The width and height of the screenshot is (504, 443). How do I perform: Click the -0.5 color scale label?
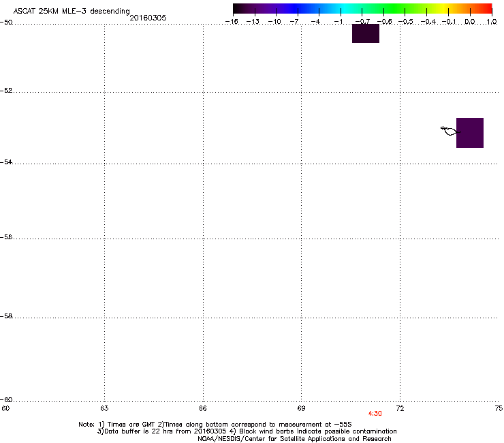tap(406, 22)
